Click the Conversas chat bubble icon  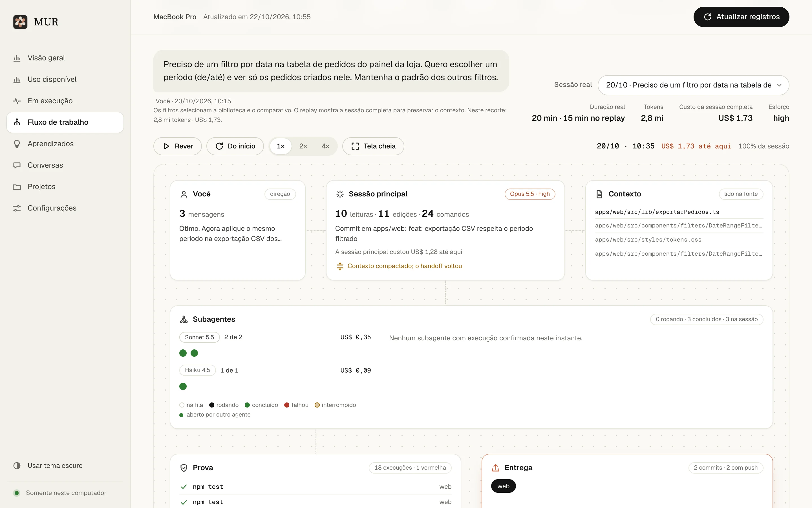pyautogui.click(x=17, y=165)
